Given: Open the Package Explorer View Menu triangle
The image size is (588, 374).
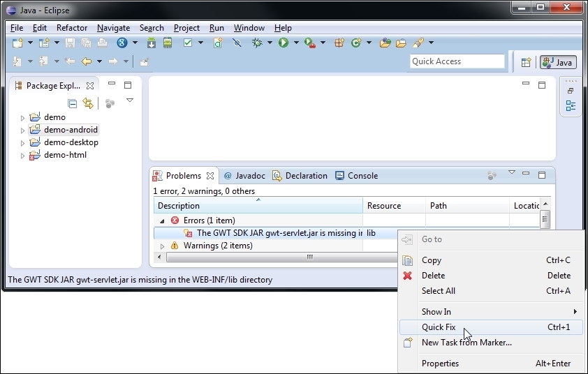Looking at the screenshot, I should point(130,100).
